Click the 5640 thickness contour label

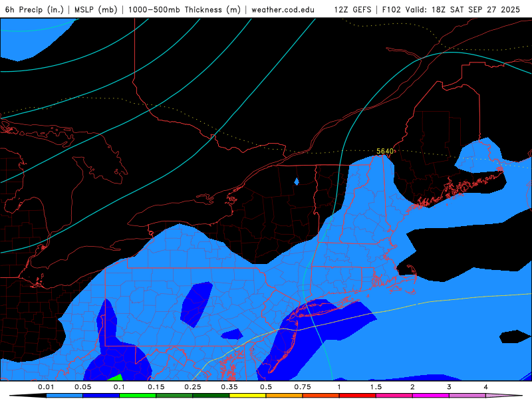[x=385, y=151]
